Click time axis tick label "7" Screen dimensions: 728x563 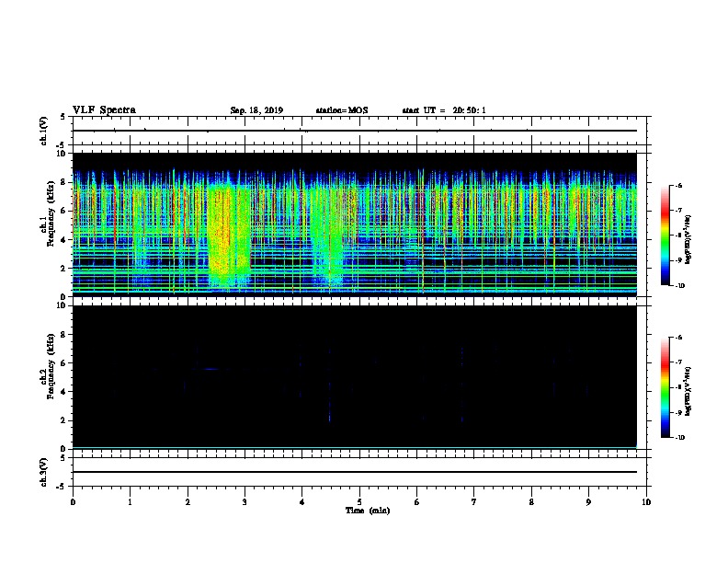tap(474, 502)
